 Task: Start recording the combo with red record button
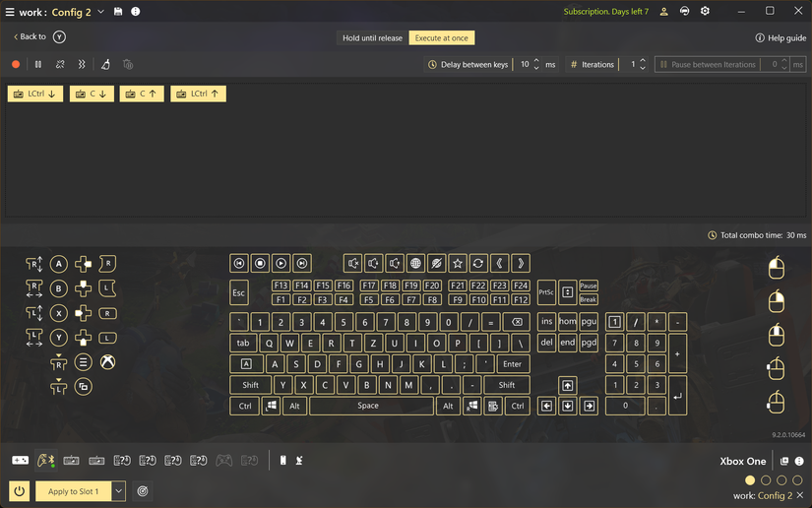16,64
